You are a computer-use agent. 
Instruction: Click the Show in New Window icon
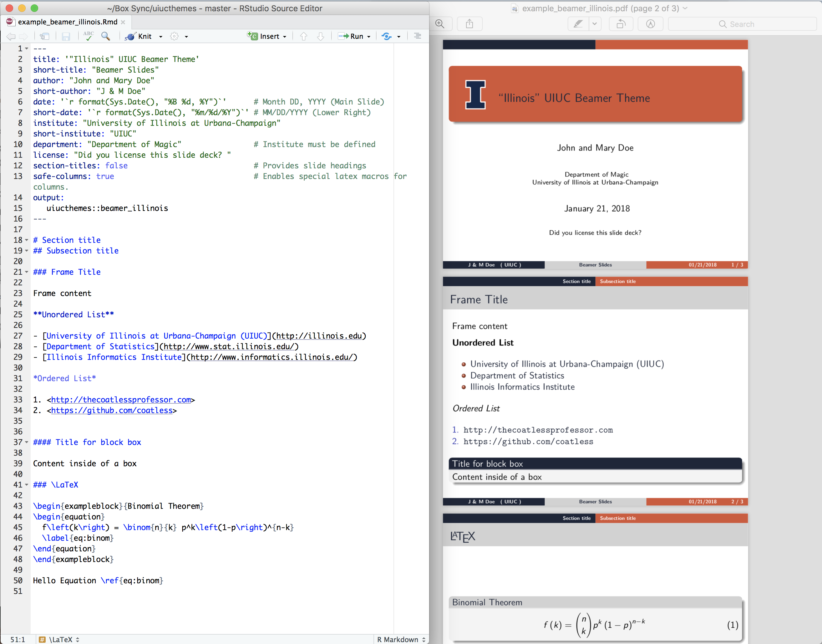click(44, 36)
